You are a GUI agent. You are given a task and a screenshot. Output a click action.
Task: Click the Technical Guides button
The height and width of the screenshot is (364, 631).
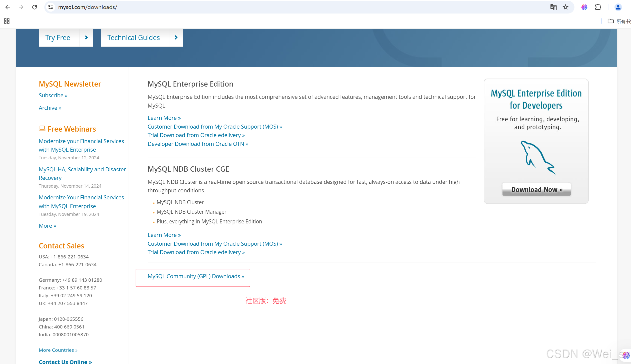(x=134, y=38)
